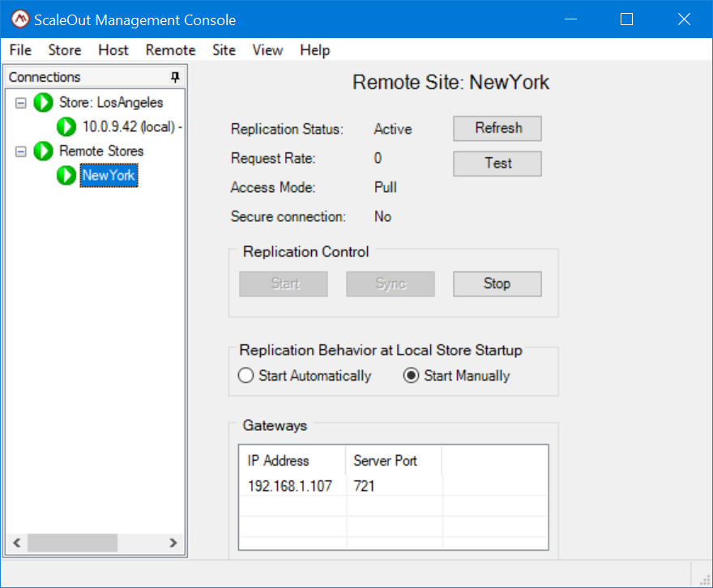Select the Remote Stores tree item
Viewport: 713px width, 588px height.
click(x=101, y=151)
